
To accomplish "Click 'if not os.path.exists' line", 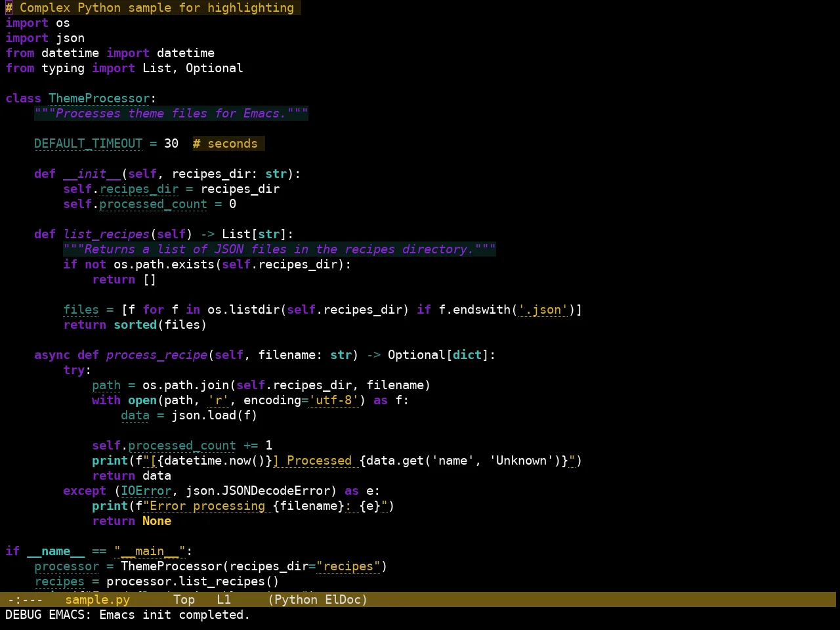I will pyautogui.click(x=207, y=264).
